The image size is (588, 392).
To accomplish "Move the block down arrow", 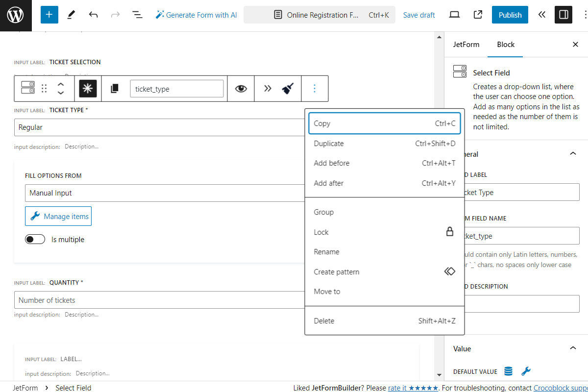I will click(x=61, y=93).
